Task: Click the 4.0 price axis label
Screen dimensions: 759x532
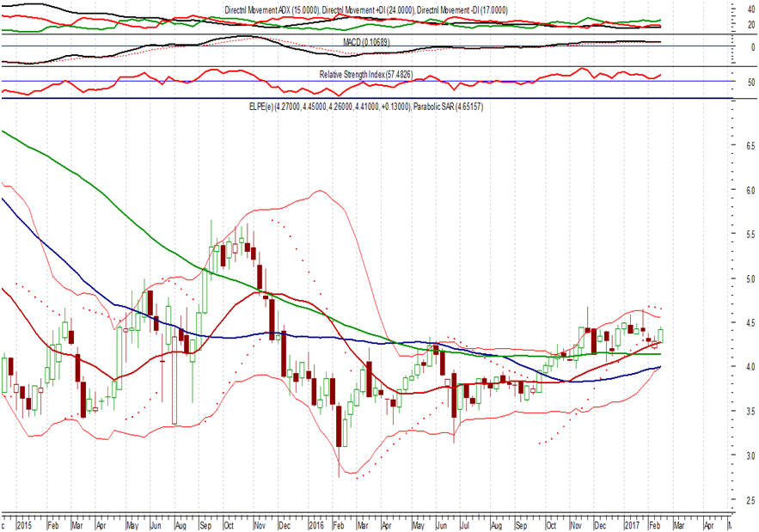Action: pos(750,367)
